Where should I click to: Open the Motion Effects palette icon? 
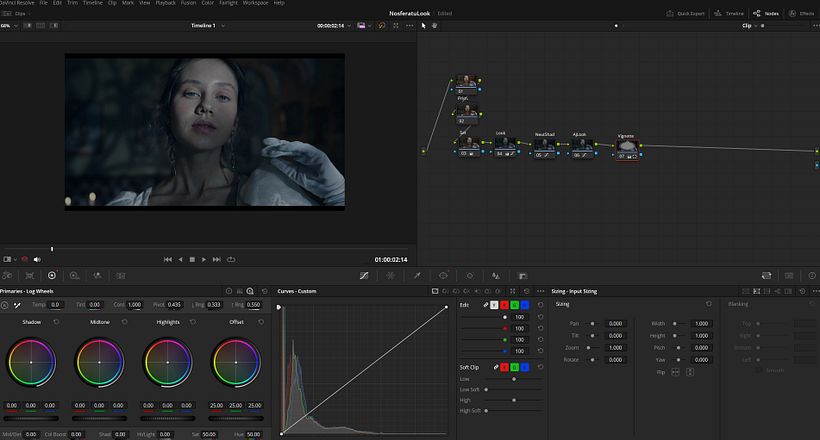click(121, 276)
